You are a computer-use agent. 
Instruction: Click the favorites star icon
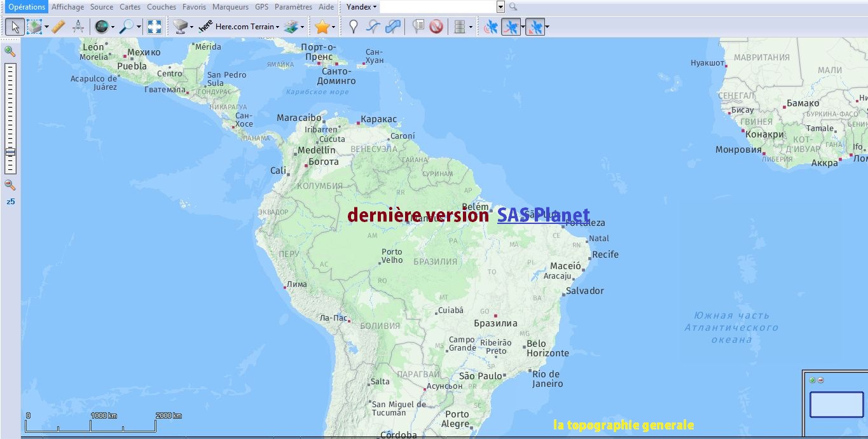click(323, 26)
